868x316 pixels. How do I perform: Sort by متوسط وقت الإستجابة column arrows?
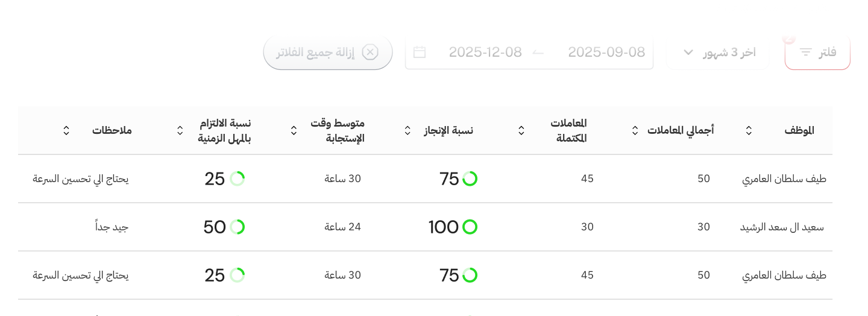pos(294,130)
